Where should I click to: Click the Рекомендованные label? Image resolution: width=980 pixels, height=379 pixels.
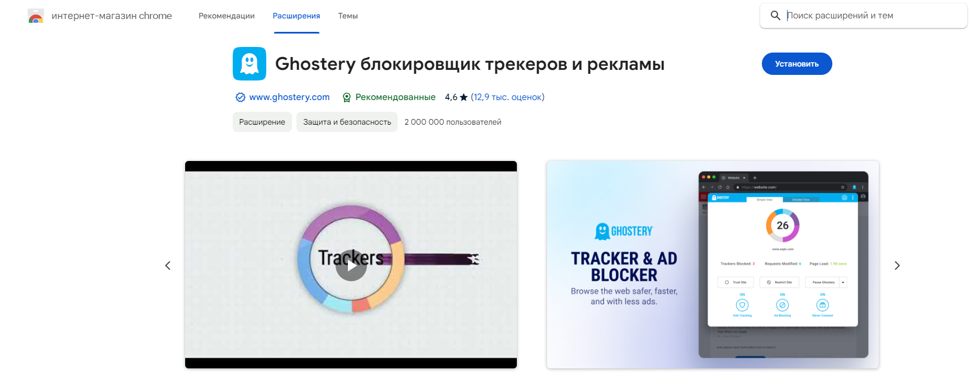395,97
